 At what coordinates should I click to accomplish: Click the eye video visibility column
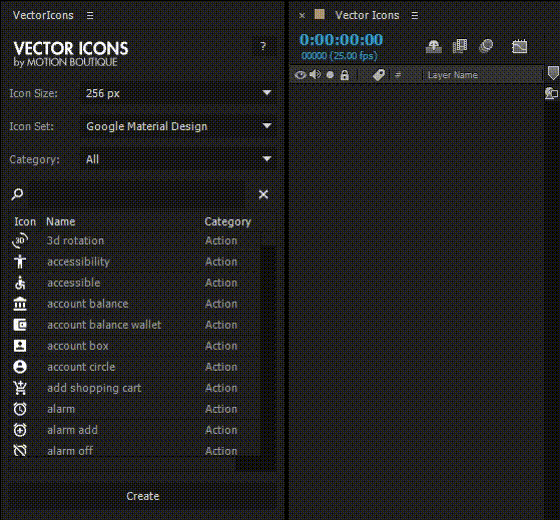click(x=300, y=75)
